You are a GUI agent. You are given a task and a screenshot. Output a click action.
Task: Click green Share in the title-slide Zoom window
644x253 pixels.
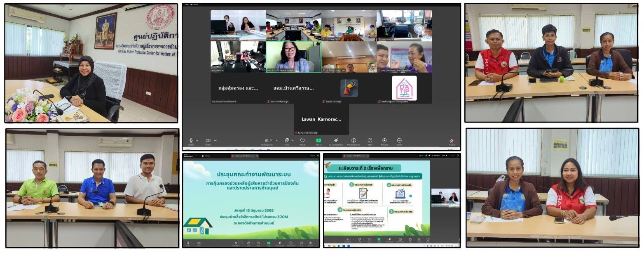[269, 243]
